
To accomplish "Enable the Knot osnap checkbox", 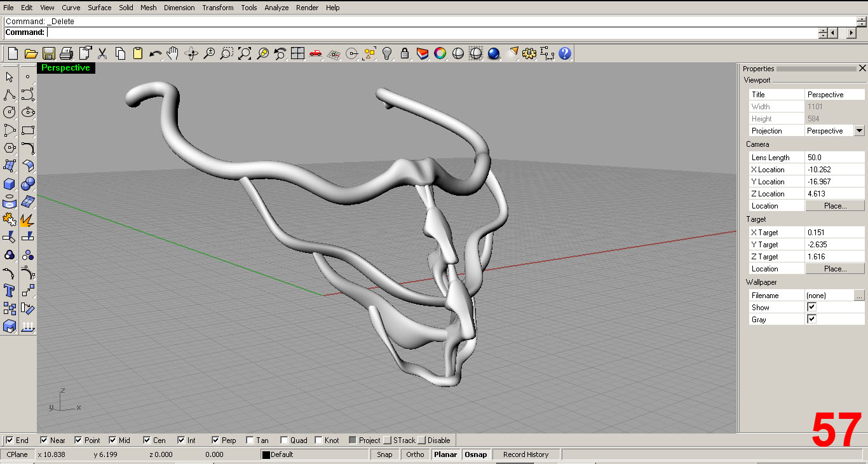I will [x=318, y=440].
